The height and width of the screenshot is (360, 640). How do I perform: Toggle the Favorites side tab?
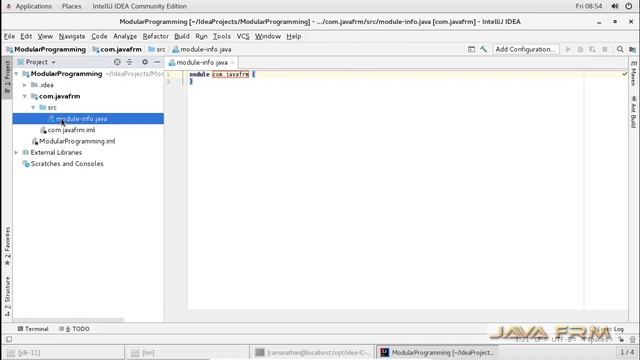point(7,246)
